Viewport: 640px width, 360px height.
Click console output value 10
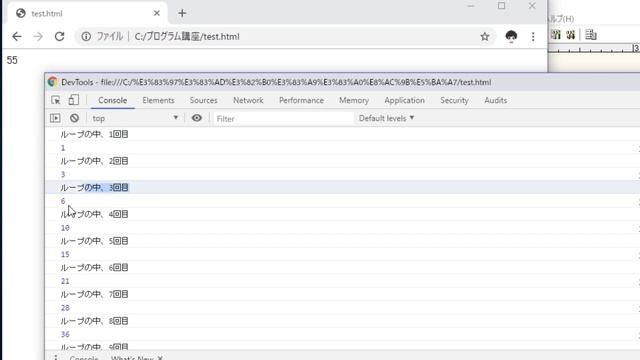click(x=65, y=228)
